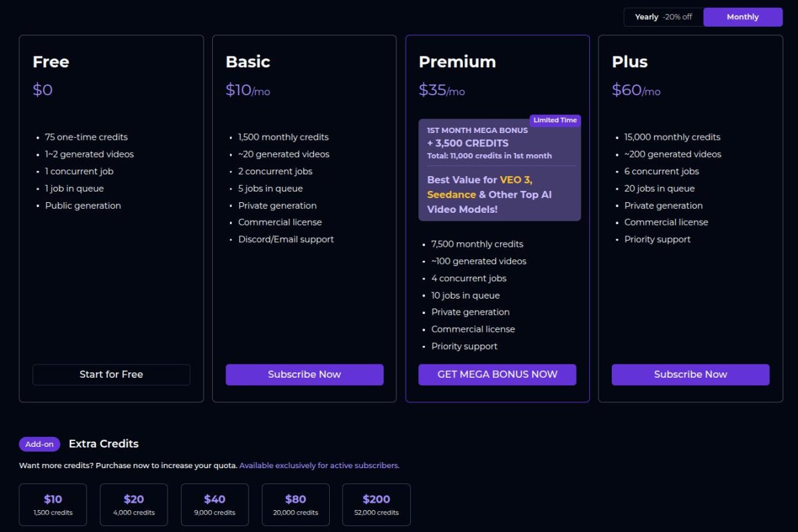Click the Plus plan $60/mo price
798x532 pixels.
636,90
